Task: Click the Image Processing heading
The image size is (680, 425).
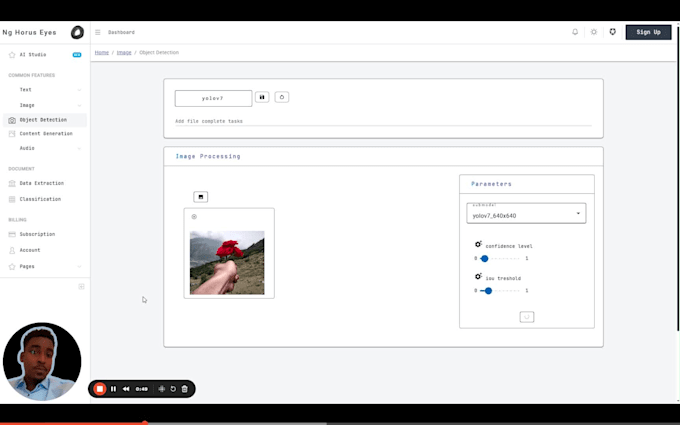Action: tap(208, 156)
